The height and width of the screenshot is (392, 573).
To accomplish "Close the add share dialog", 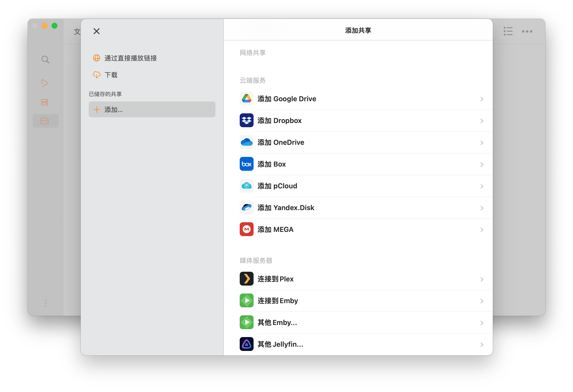I will pos(97,31).
